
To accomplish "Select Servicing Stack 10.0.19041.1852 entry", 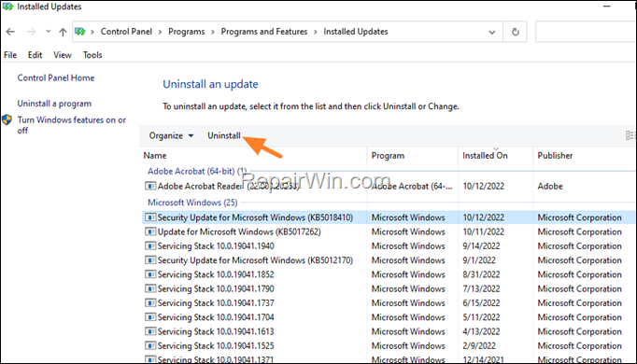I will [216, 274].
